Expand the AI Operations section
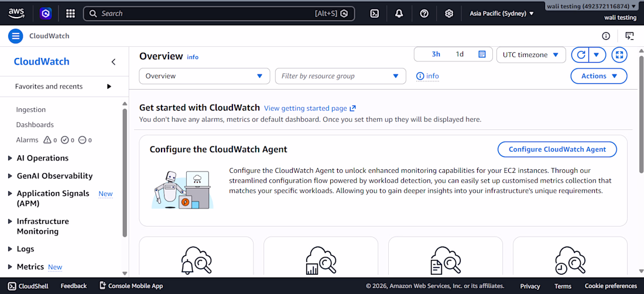 pos(11,159)
